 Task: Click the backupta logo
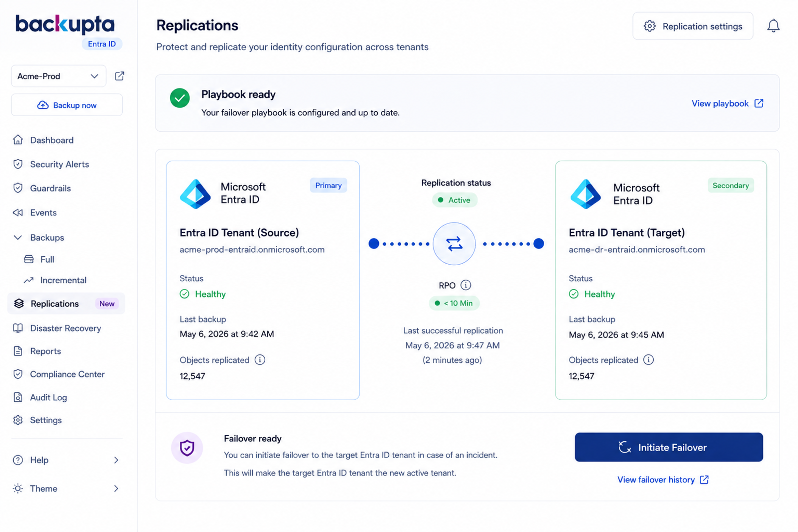click(x=65, y=24)
